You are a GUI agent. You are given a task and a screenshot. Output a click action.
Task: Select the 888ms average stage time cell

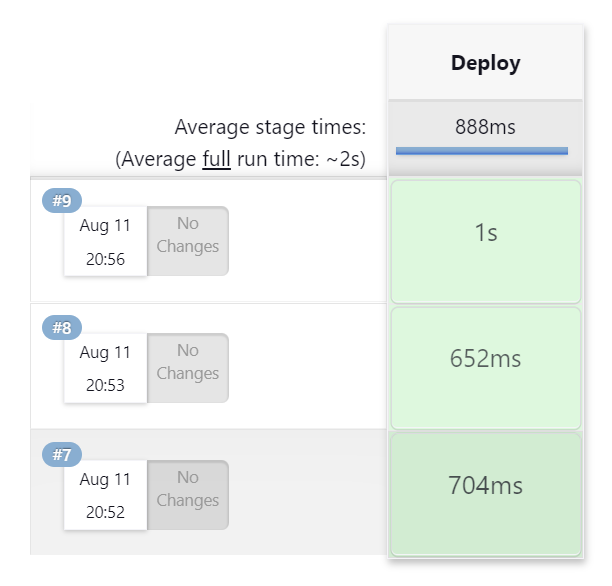[485, 127]
